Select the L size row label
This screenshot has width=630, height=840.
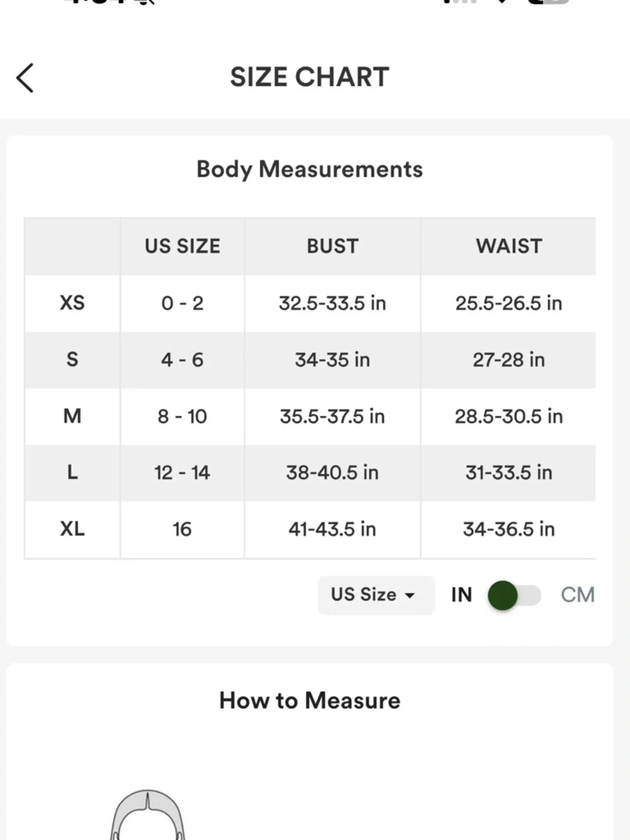click(72, 473)
